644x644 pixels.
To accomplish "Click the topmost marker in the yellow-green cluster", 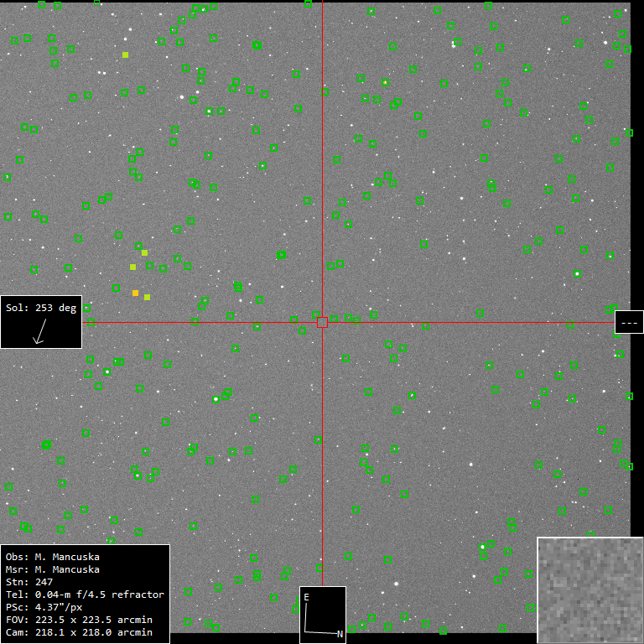I will pos(144,252).
